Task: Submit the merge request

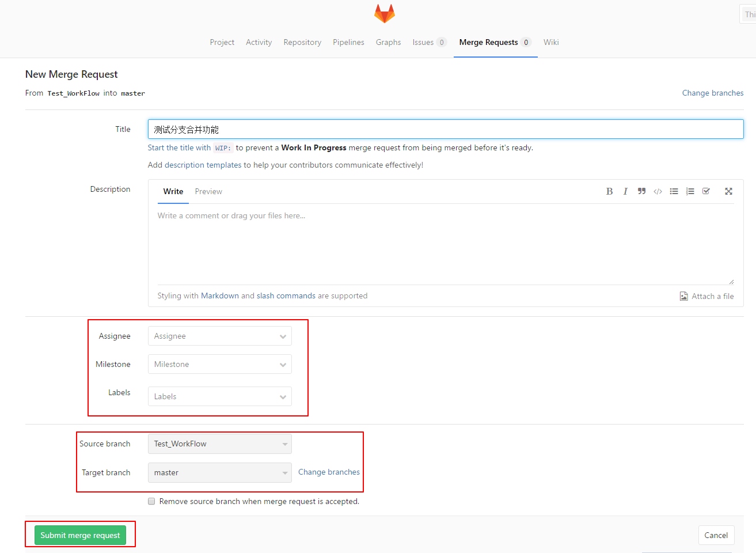Action: tap(80, 535)
